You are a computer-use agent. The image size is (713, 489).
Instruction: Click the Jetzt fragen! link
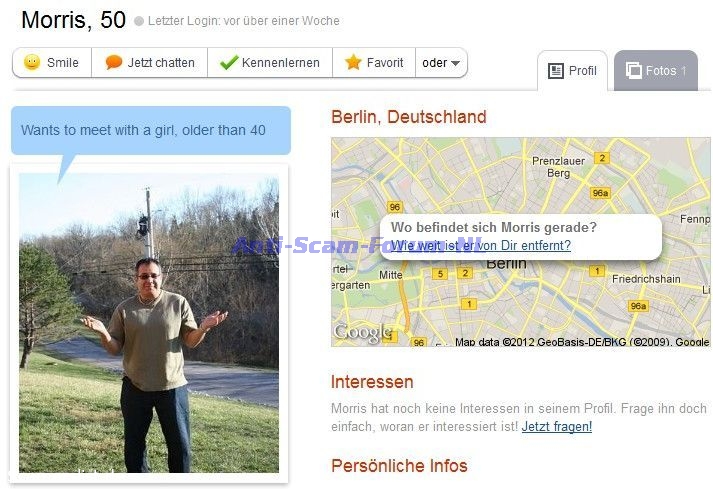coord(557,427)
